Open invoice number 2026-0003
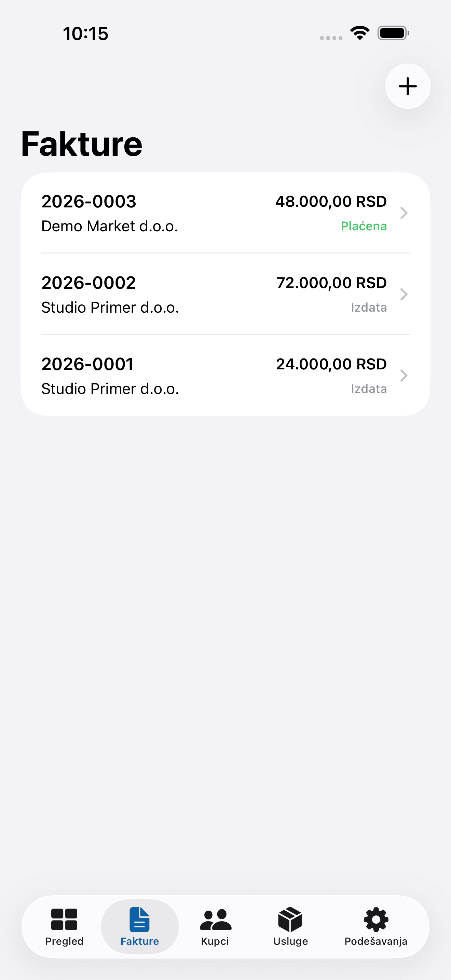The height and width of the screenshot is (980, 451). [x=88, y=201]
